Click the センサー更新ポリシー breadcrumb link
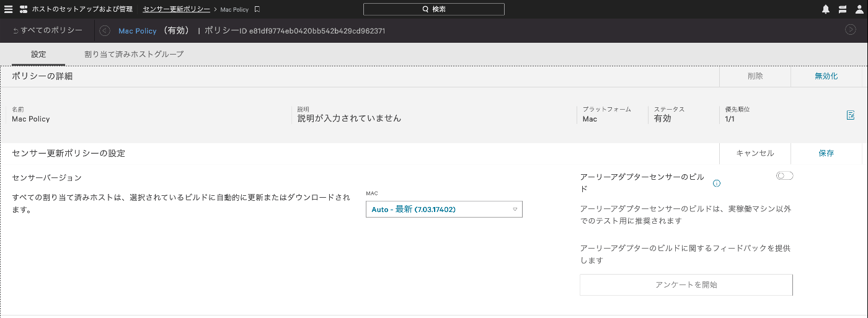 tap(176, 9)
